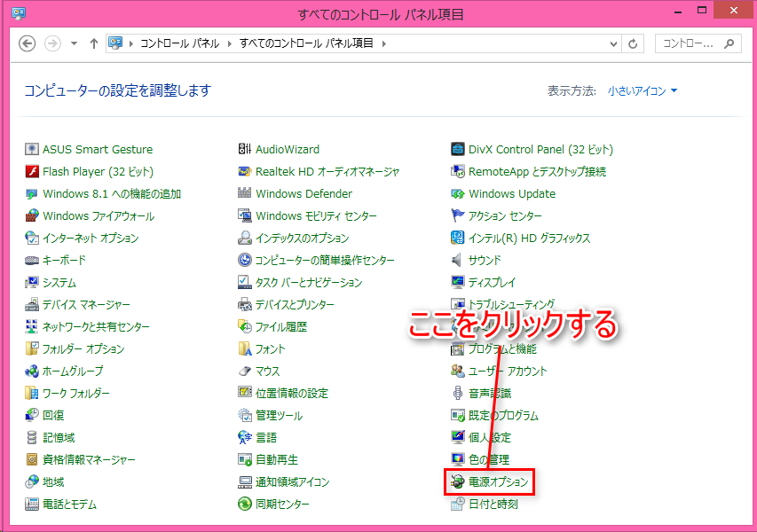Expand the address bar history dropdown arrow
Viewport: 757px width, 532px height.
(x=613, y=44)
